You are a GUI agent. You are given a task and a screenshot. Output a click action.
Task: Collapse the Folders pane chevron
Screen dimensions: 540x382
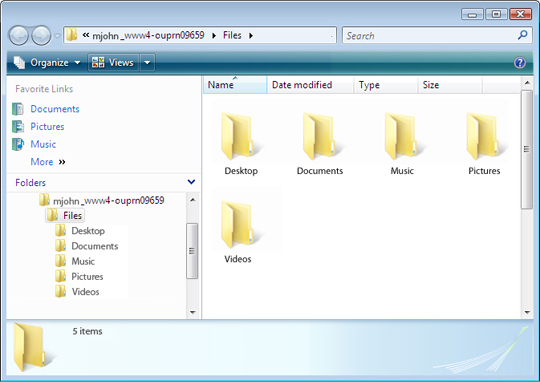click(191, 182)
